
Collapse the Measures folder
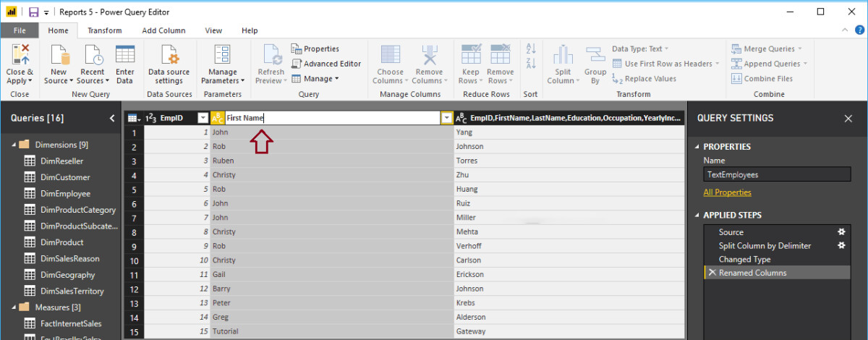point(13,307)
